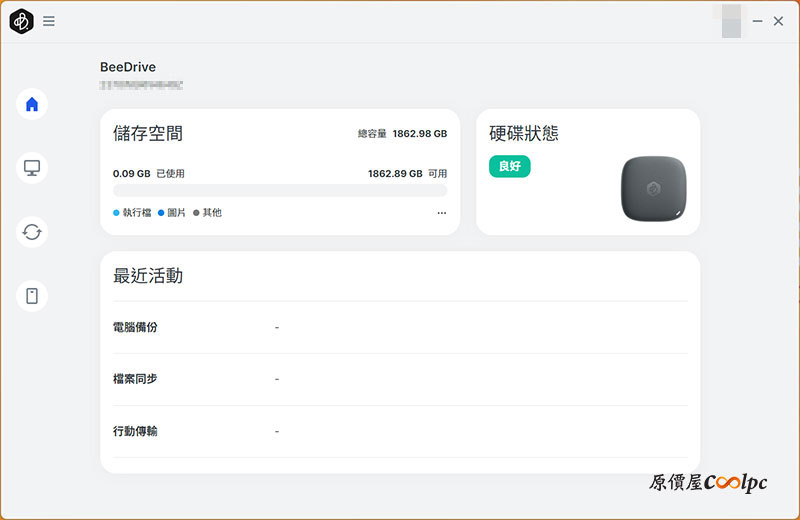Click the 1862.89 GB available value
The height and width of the screenshot is (520, 800).
pos(395,174)
